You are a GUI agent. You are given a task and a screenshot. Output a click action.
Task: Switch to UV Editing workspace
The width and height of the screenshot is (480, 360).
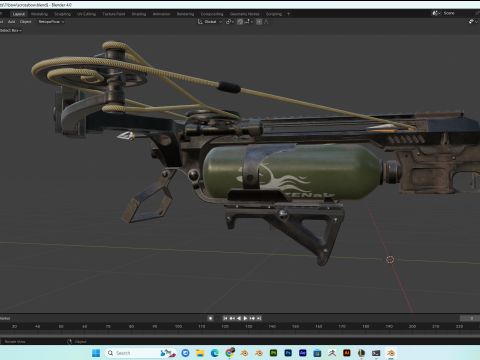point(86,14)
